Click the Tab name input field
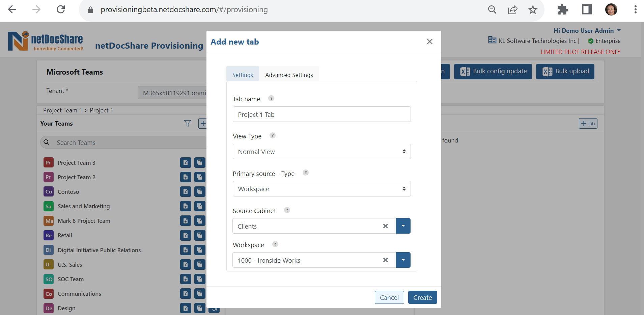 pyautogui.click(x=321, y=114)
